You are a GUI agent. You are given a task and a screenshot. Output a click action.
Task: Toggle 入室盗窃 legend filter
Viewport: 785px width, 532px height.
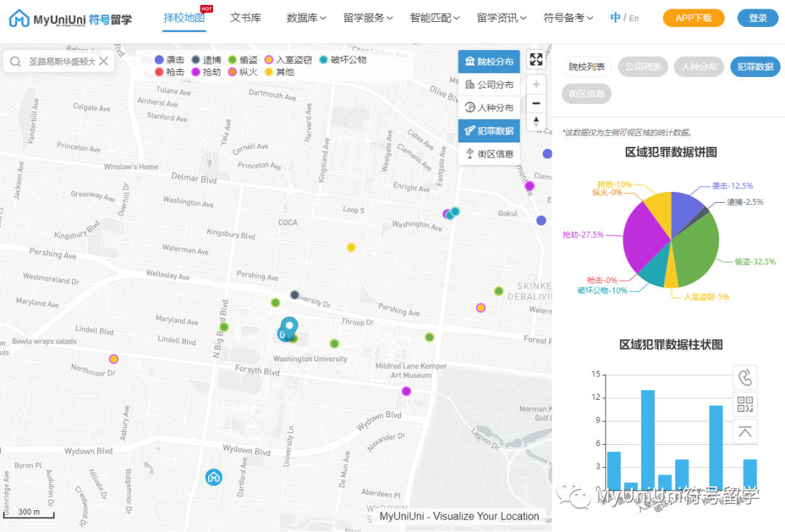click(x=289, y=60)
